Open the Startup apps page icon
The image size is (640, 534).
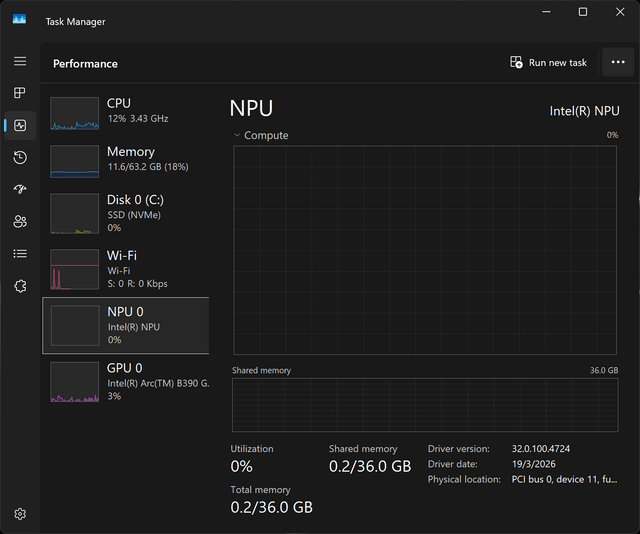pyautogui.click(x=20, y=189)
